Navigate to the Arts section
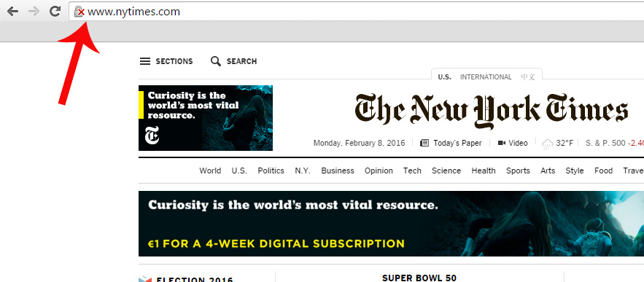Screen dimensions: 644x282 [548, 171]
